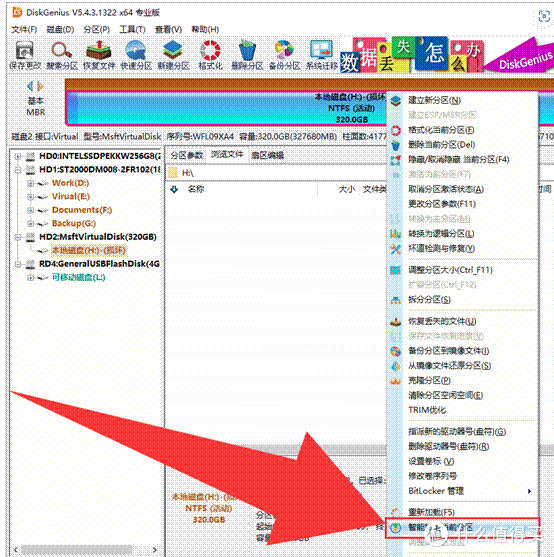Screen dimensions: 554x557
Task: Open the 文件(F) menu
Action: point(24,29)
